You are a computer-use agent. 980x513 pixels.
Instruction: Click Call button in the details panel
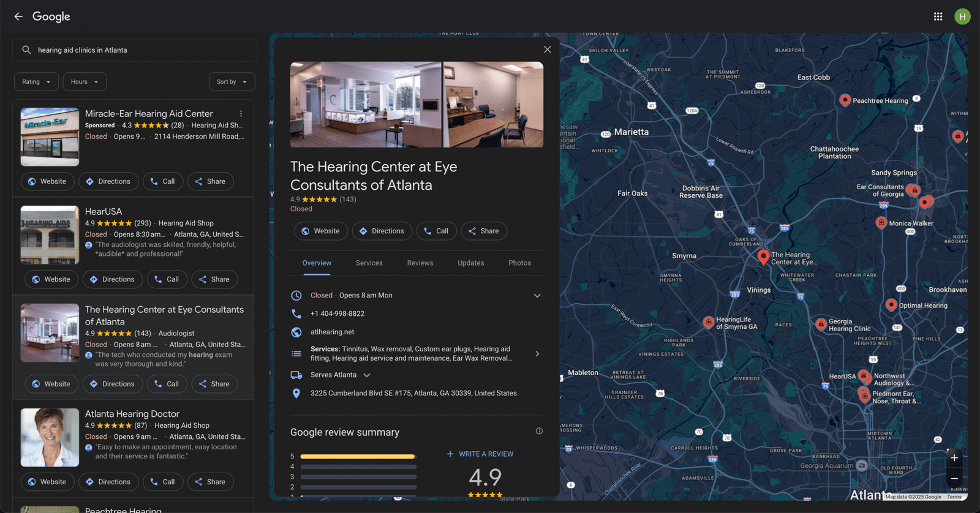[437, 231]
